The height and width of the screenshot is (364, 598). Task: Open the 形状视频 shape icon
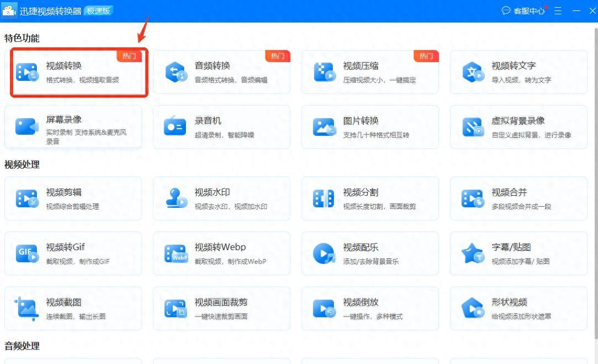coord(473,308)
